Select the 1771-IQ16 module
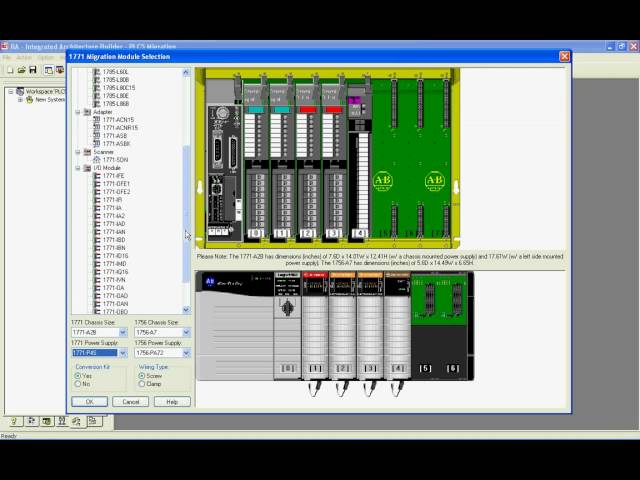 (116, 272)
